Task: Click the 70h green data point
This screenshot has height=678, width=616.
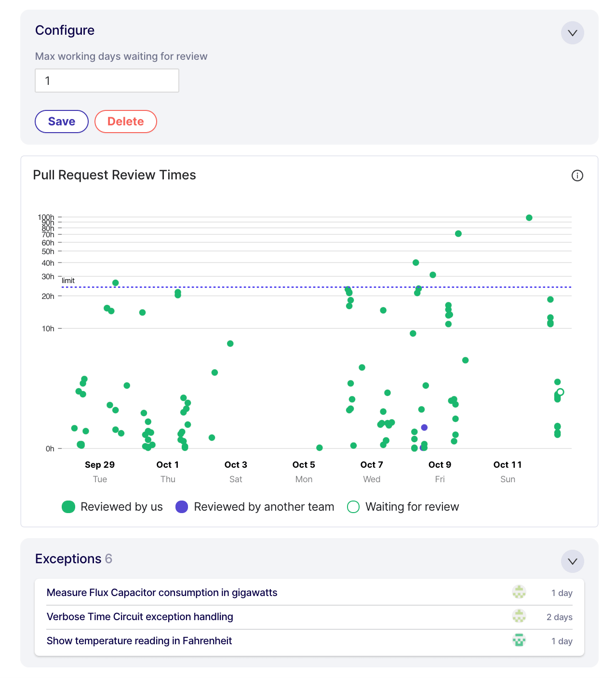Action: click(458, 234)
